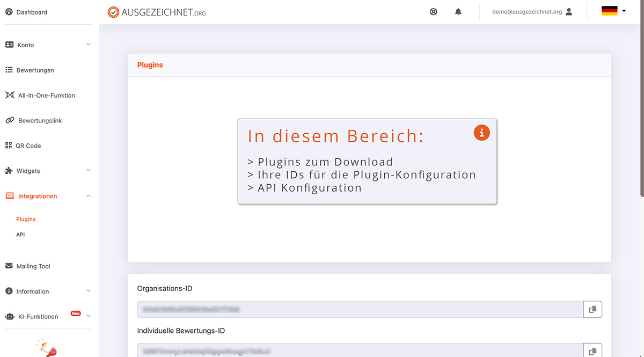
Task: Click the help lifebuoy icon in header
Action: tap(434, 12)
